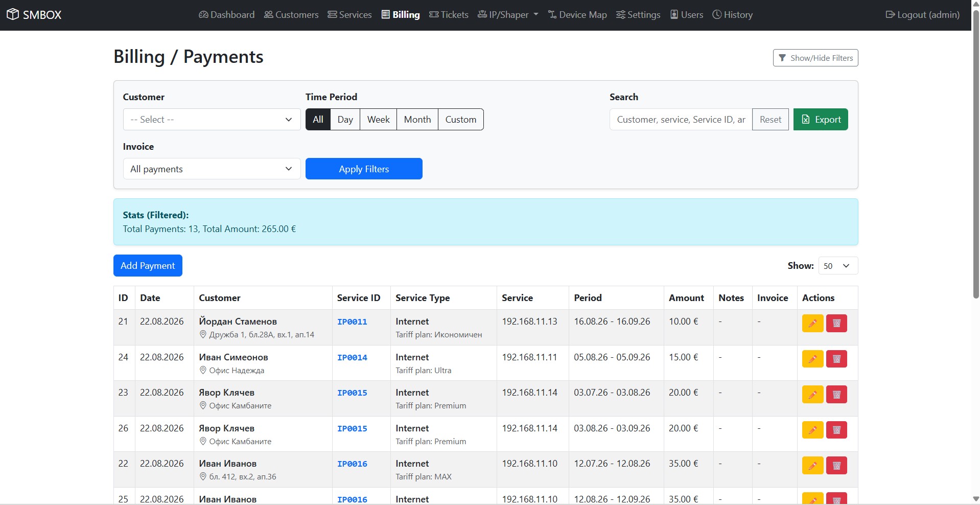Select All time period option
The height and width of the screenshot is (505, 980).
click(318, 120)
